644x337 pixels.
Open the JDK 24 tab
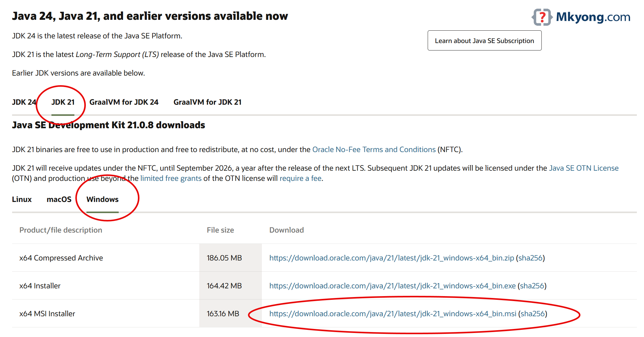pos(24,102)
